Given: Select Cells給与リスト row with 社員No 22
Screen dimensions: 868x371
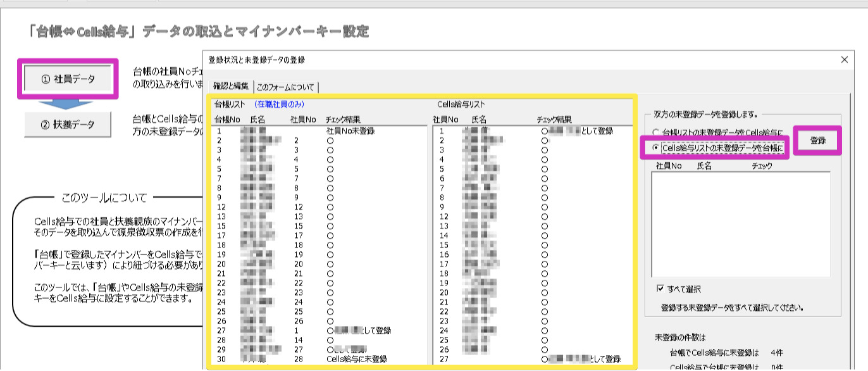Looking at the screenshot, I should coord(533,311).
